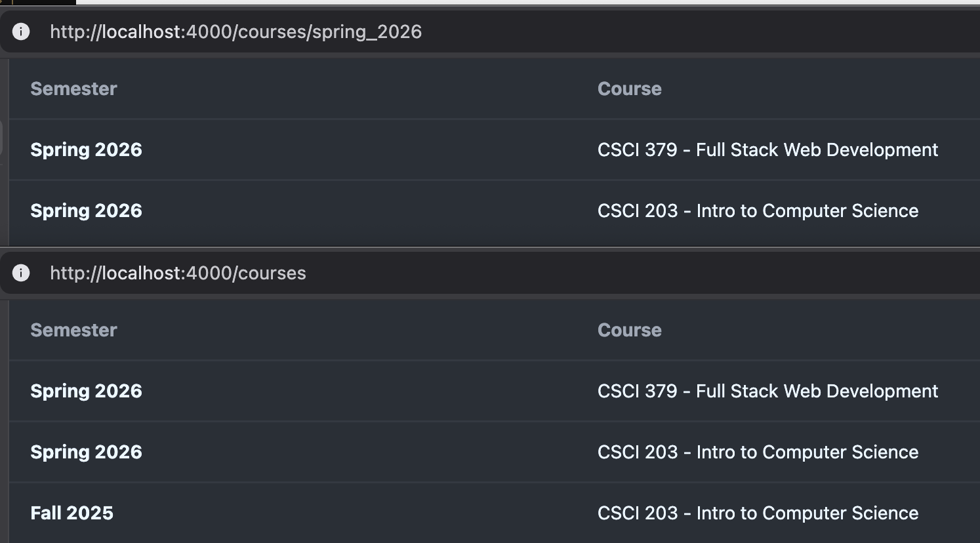Click the Semester column header on the all-courses page

(x=73, y=330)
